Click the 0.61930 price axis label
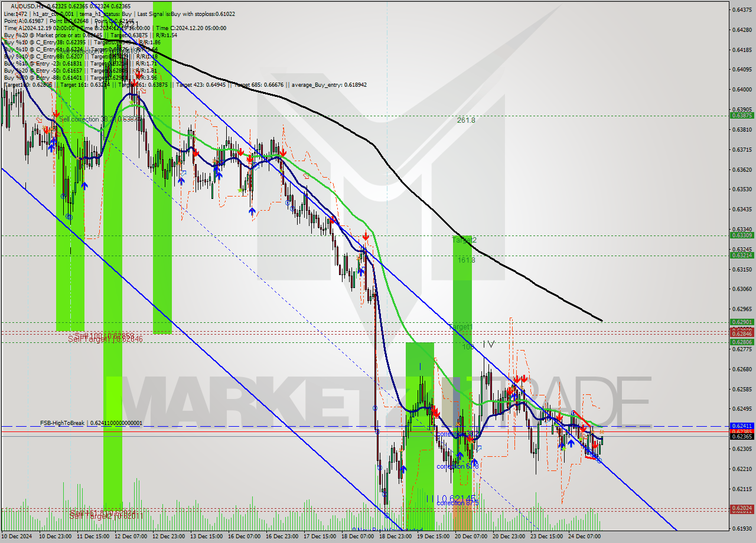The image size is (756, 543). pyautogui.click(x=742, y=528)
